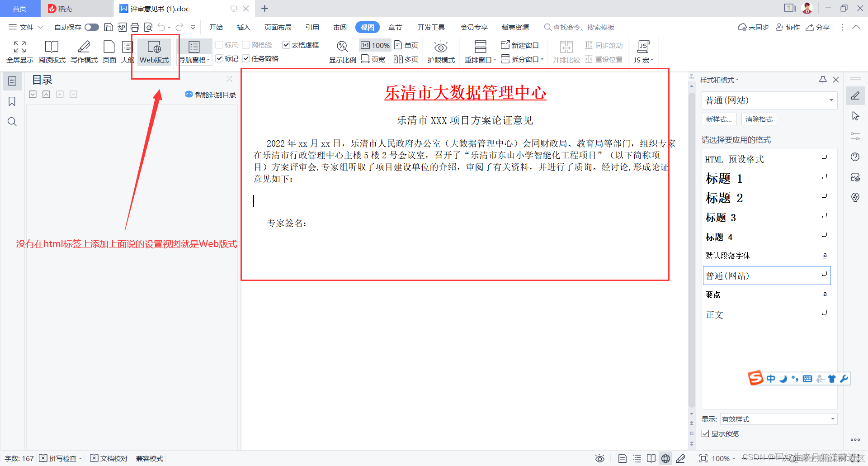Open the search sidebar panel
Screen dimensions: 868x466
coord(12,122)
